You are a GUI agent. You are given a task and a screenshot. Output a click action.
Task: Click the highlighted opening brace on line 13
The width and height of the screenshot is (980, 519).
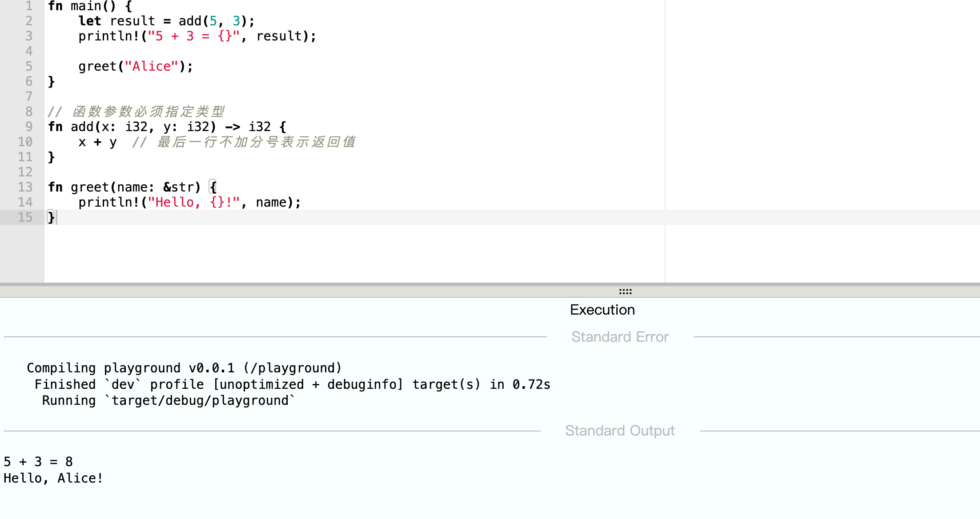point(213,187)
